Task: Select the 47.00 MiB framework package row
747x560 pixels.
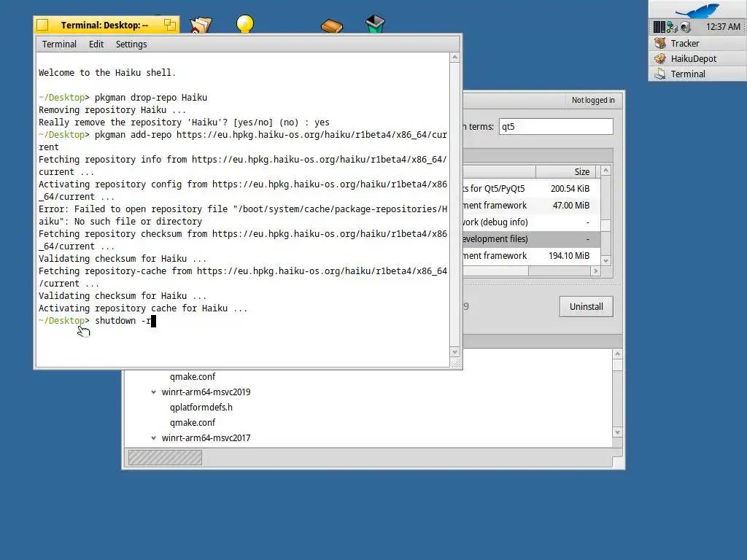Action: click(532, 205)
